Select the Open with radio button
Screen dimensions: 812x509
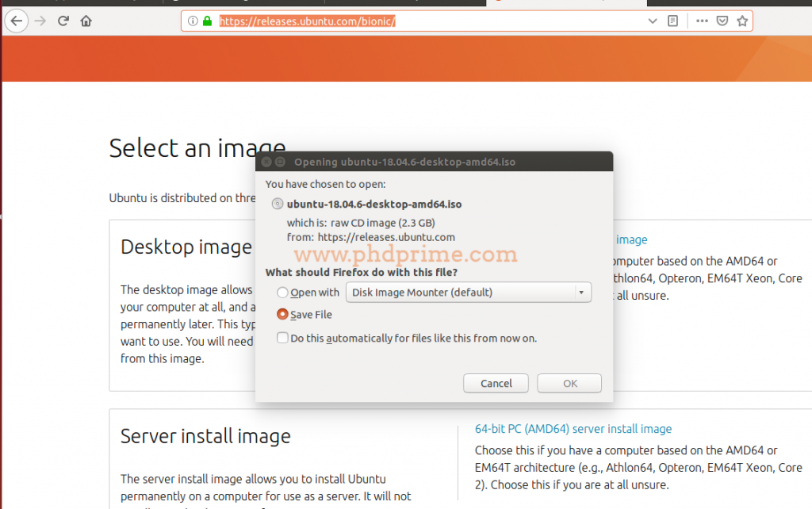[282, 292]
